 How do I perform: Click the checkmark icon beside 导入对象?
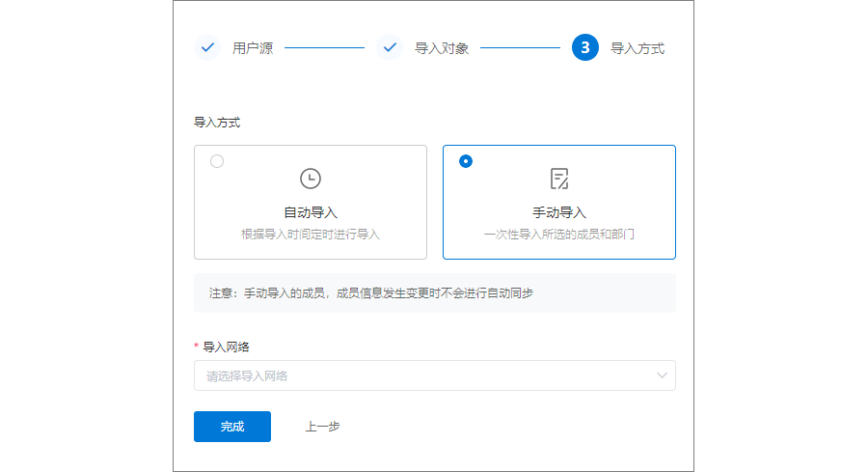click(x=390, y=47)
